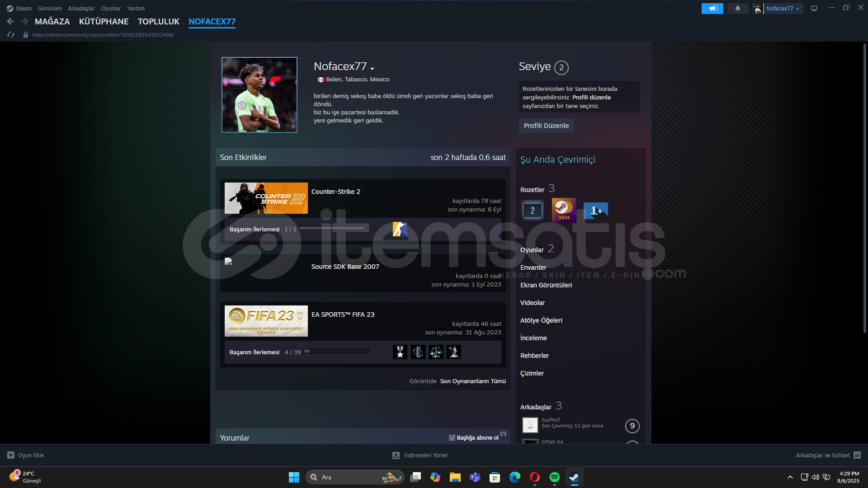This screenshot has width=868, height=488.
Task: Click the profile avatar picture
Action: (x=259, y=95)
